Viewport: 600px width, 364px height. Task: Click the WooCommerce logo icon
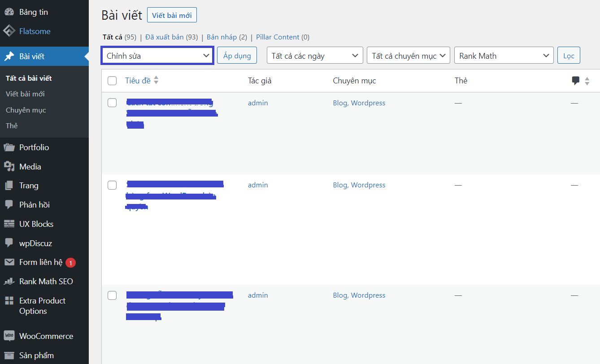(9, 336)
